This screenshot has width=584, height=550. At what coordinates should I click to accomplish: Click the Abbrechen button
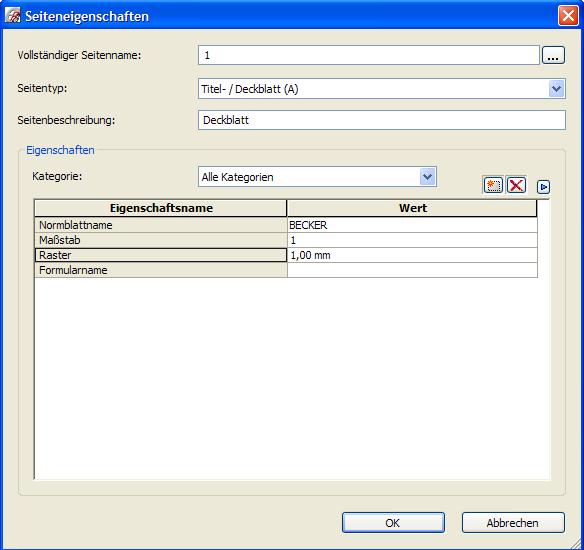pos(513,522)
